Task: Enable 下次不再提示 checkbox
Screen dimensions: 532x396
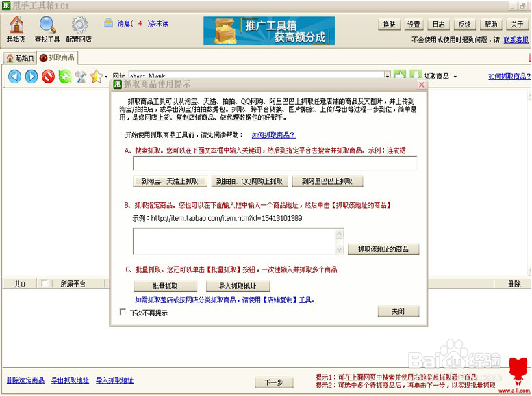Action: click(123, 312)
